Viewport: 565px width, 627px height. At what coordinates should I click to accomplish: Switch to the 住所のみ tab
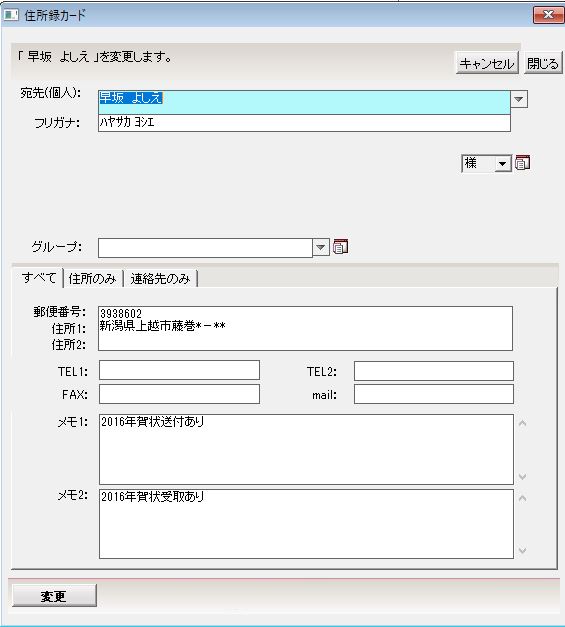[92, 278]
